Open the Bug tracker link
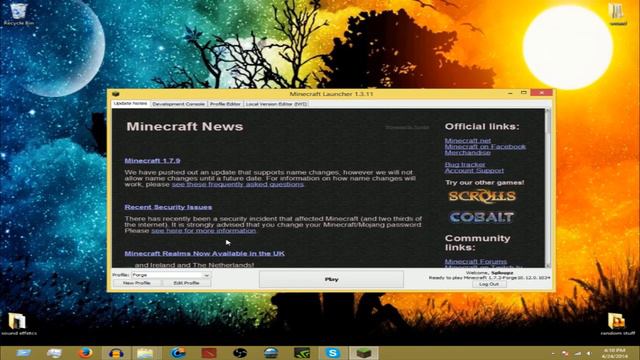The height and width of the screenshot is (360, 640). tap(465, 164)
